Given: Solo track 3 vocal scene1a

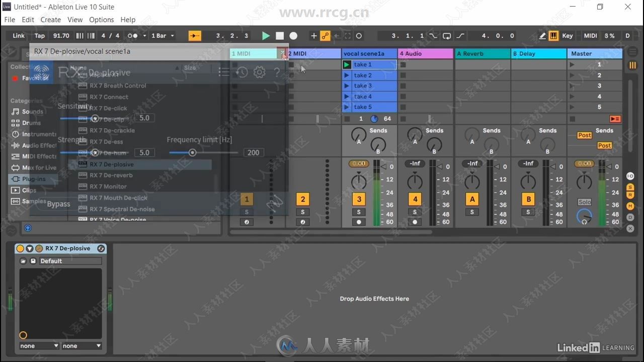Looking at the screenshot, I should (359, 212).
